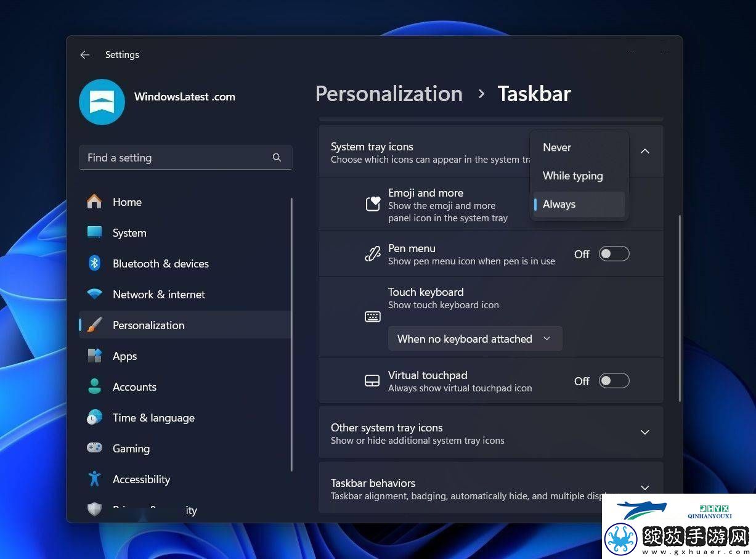Viewport: 756px width, 559px height.
Task: Click the Bluetooth icon in sidebar
Action: point(94,263)
